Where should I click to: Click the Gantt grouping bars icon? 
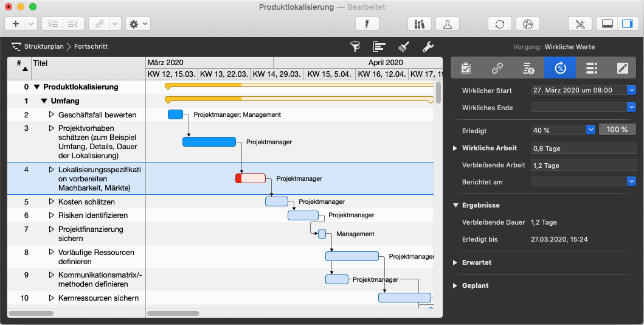[x=379, y=46]
